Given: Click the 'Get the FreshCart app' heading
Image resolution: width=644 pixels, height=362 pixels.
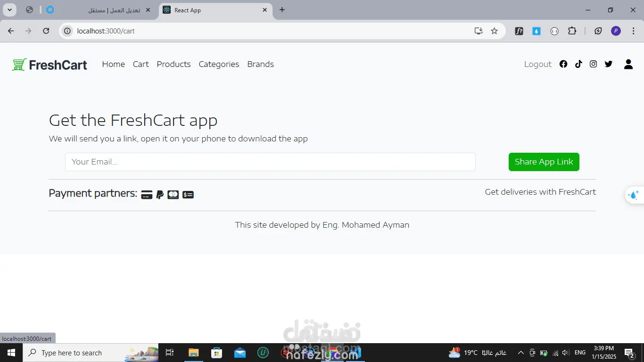Looking at the screenshot, I should coord(133,120).
